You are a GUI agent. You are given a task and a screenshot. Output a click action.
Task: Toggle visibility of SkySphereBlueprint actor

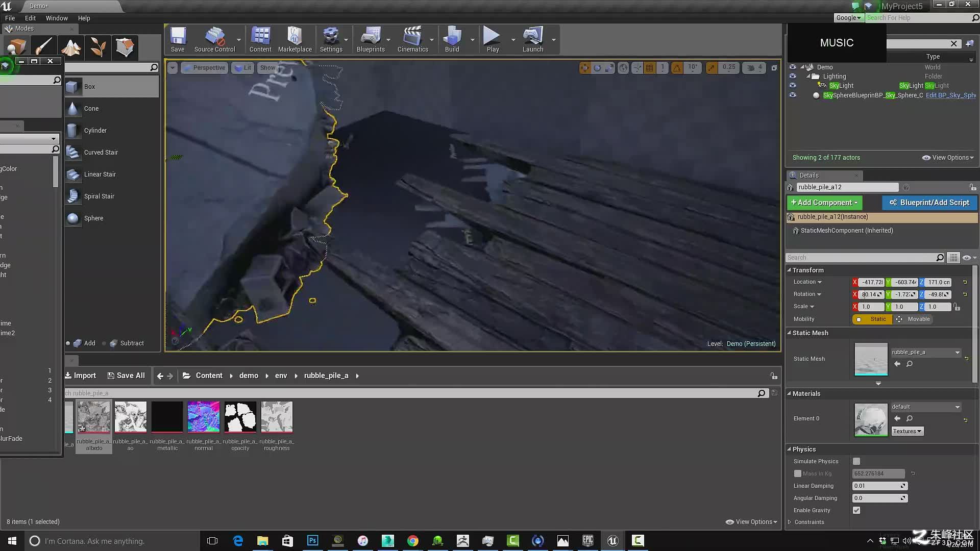792,95
